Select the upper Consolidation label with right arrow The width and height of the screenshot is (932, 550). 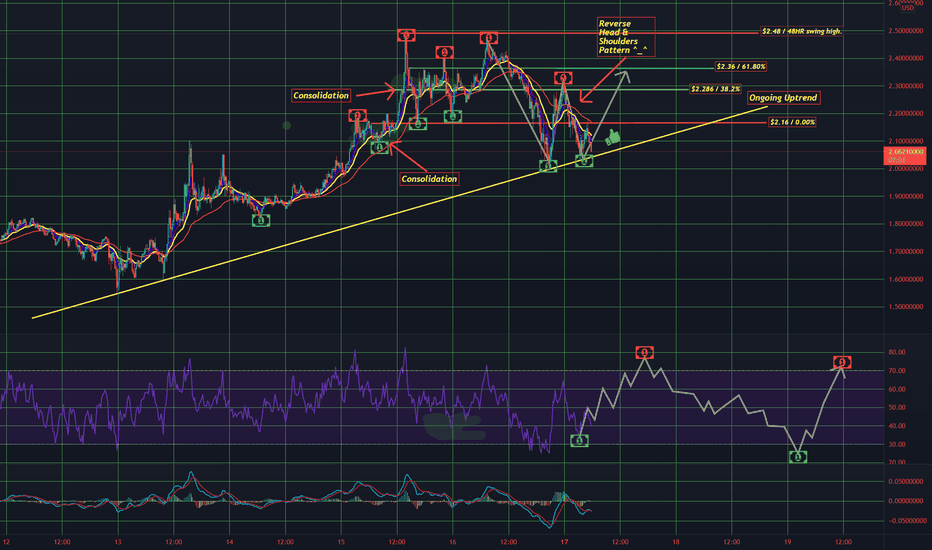point(321,95)
